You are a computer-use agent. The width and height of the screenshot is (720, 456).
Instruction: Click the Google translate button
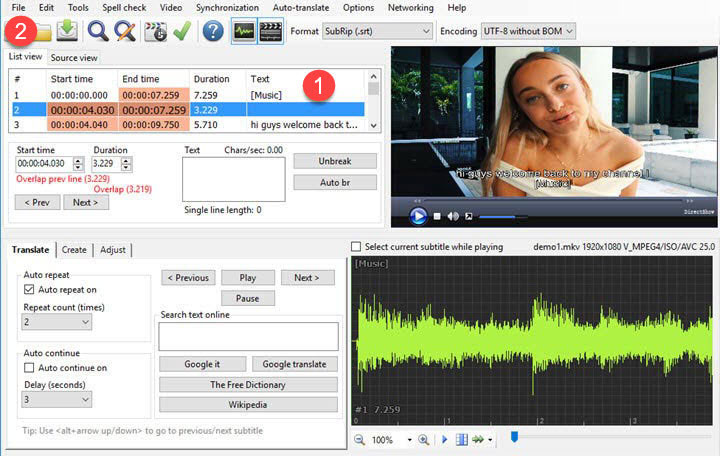click(294, 364)
